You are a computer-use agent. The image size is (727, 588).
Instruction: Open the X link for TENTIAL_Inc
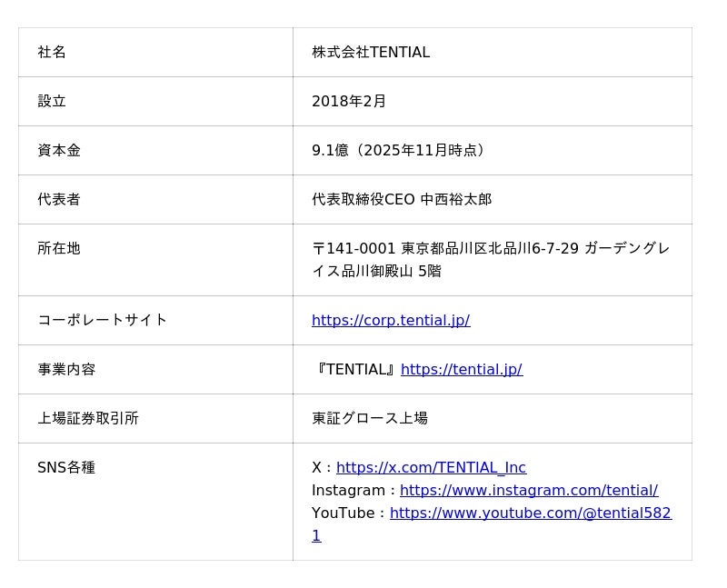coord(431,468)
